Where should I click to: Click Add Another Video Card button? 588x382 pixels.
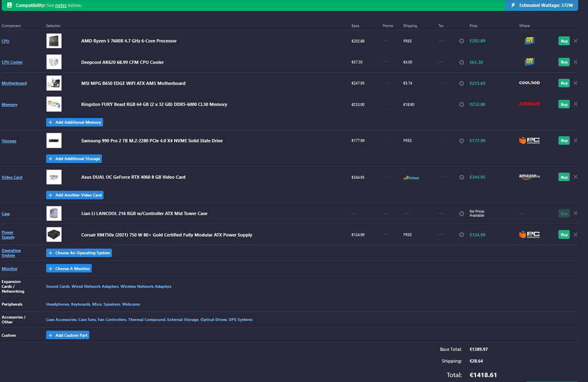pyautogui.click(x=75, y=195)
